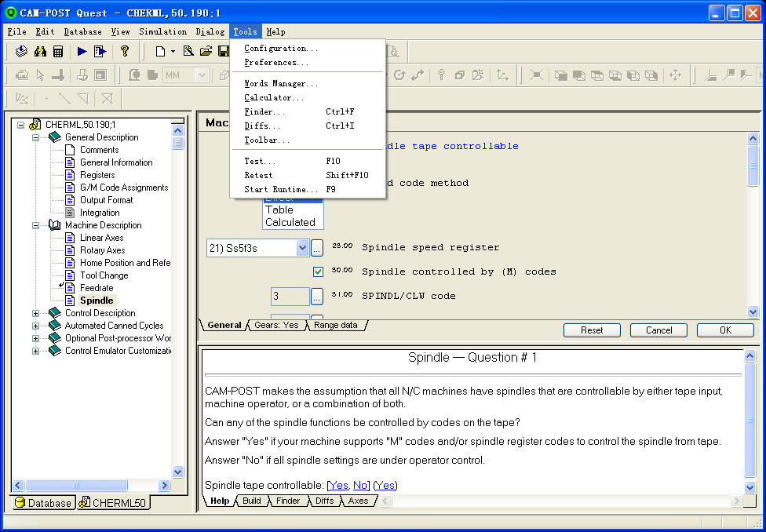Click the question panel vertical scrollbar thumb
This screenshot has height=532, width=766.
tap(753, 166)
